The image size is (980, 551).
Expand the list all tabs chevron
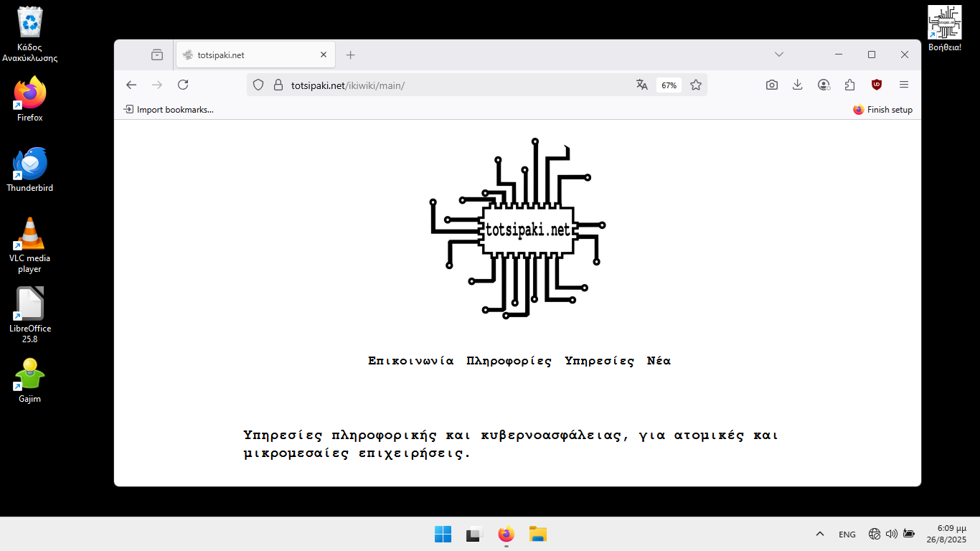click(779, 55)
